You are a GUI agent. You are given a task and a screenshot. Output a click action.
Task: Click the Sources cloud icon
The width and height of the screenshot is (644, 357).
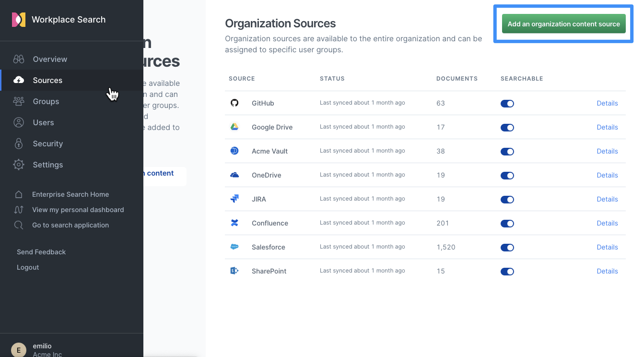coord(19,80)
